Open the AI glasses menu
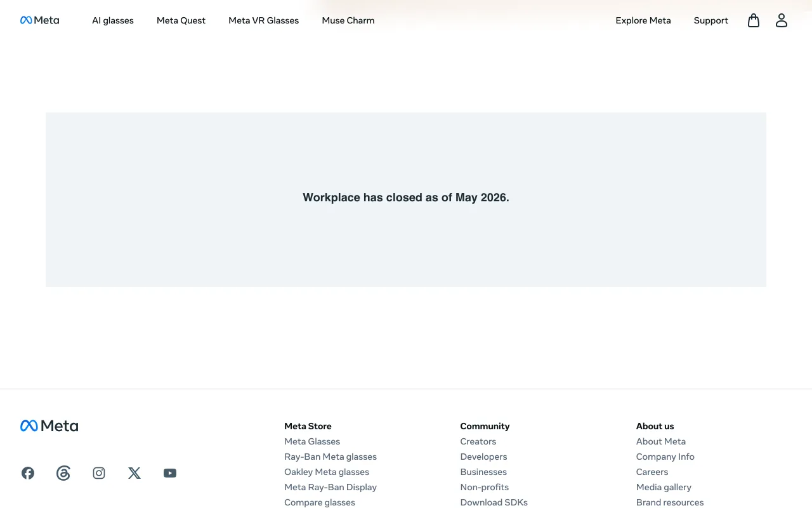 pyautogui.click(x=113, y=20)
